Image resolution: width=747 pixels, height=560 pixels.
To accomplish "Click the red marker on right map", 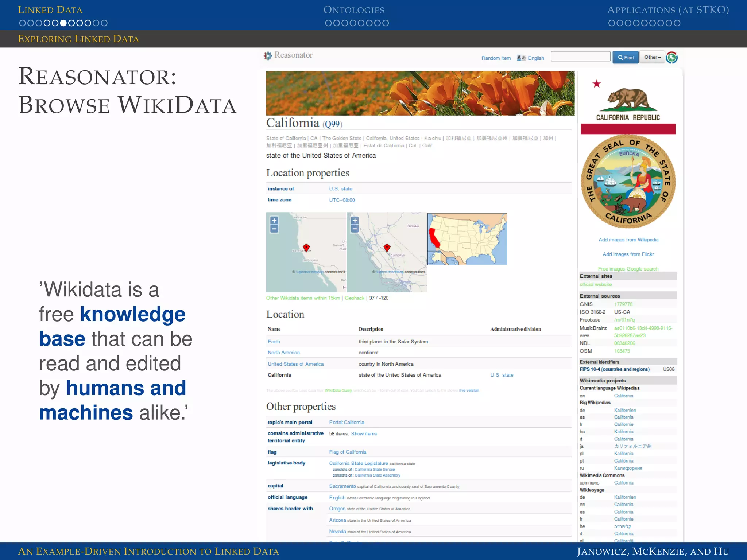I will click(x=387, y=248).
